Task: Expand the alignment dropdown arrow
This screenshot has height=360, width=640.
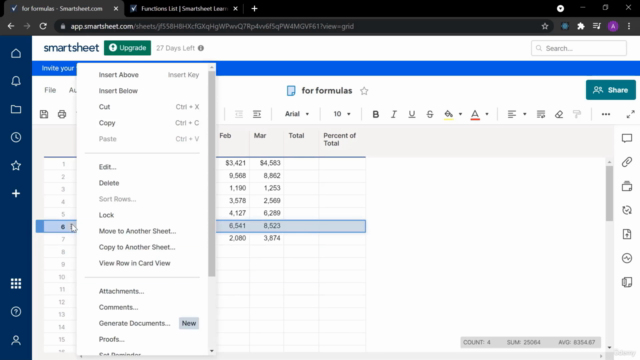Action: click(524, 114)
